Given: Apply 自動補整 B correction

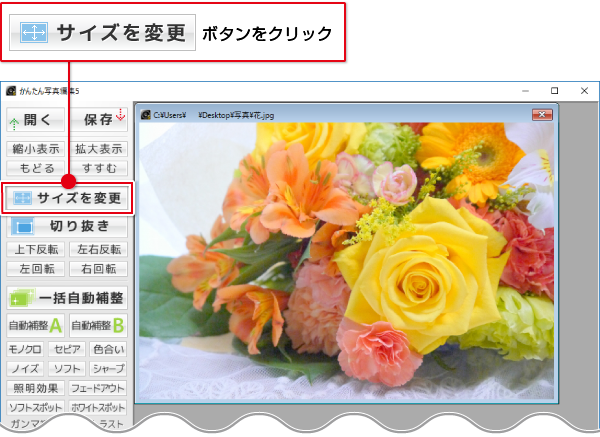Looking at the screenshot, I should [99, 326].
